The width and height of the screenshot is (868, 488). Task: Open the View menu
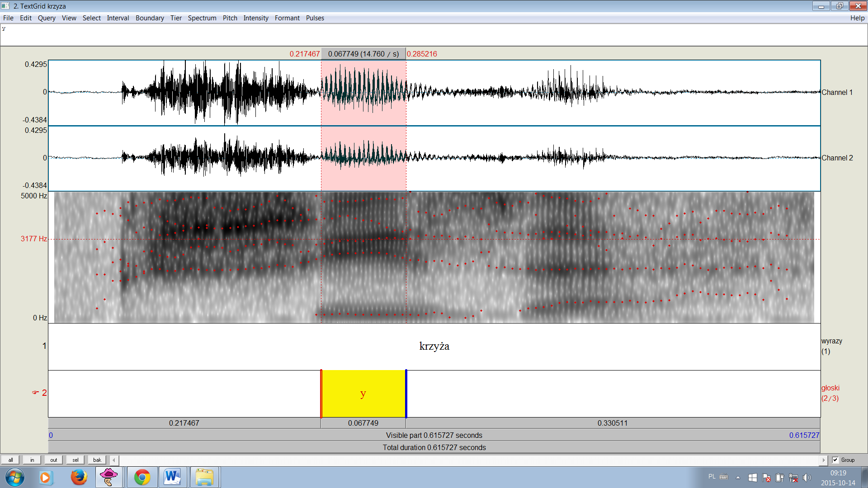click(69, 18)
